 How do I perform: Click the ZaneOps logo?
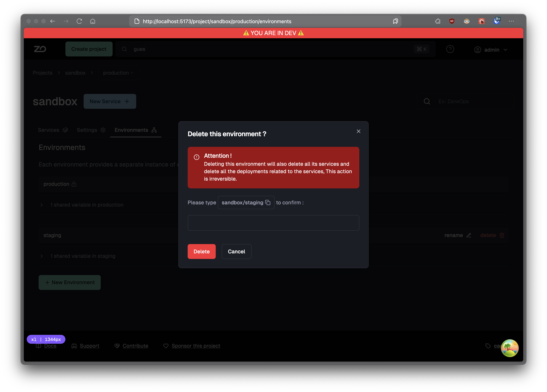[40, 49]
